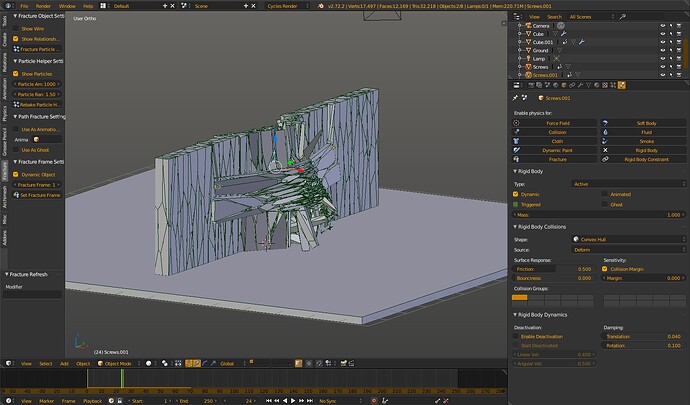Adjust the Bounciness slider
Image resolution: width=690 pixels, height=405 pixels.
pyautogui.click(x=554, y=278)
